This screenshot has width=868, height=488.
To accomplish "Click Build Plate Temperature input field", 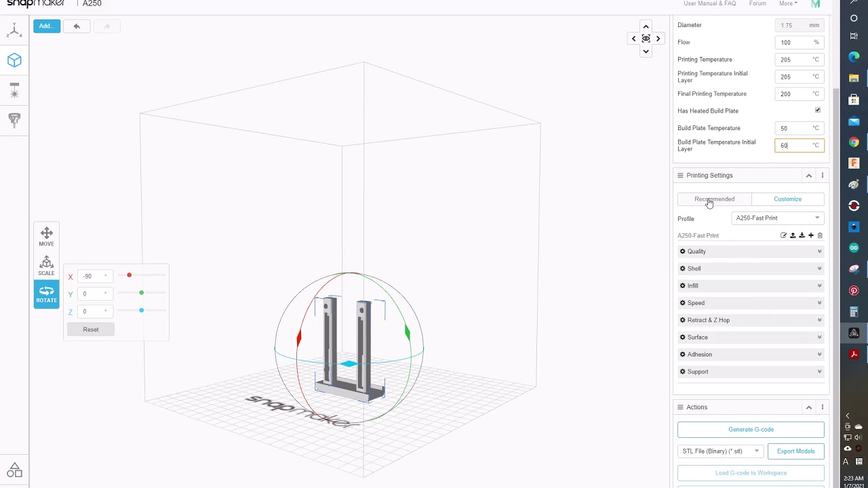I will pos(800,128).
